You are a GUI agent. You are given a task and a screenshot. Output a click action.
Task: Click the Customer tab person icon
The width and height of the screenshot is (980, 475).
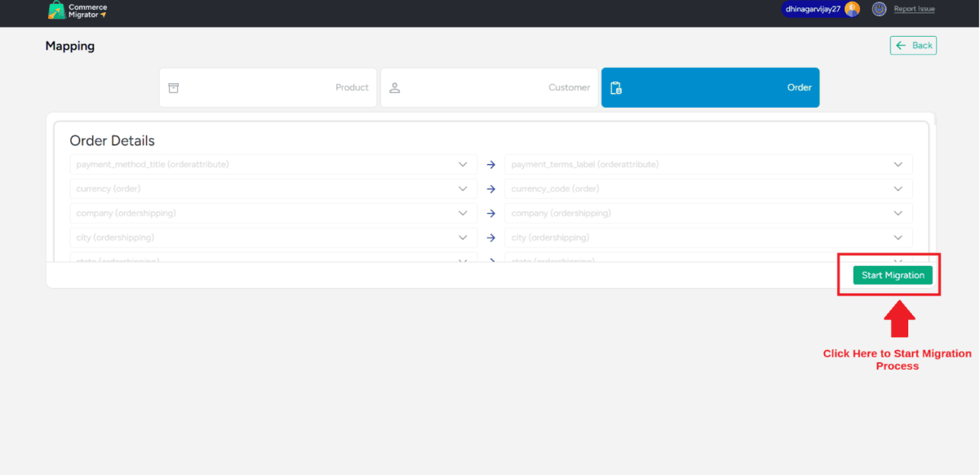[x=394, y=87]
